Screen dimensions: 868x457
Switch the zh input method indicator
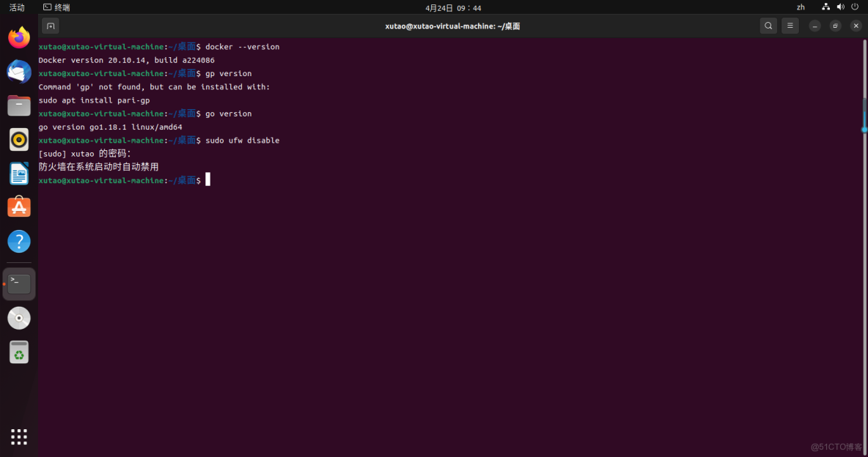801,7
